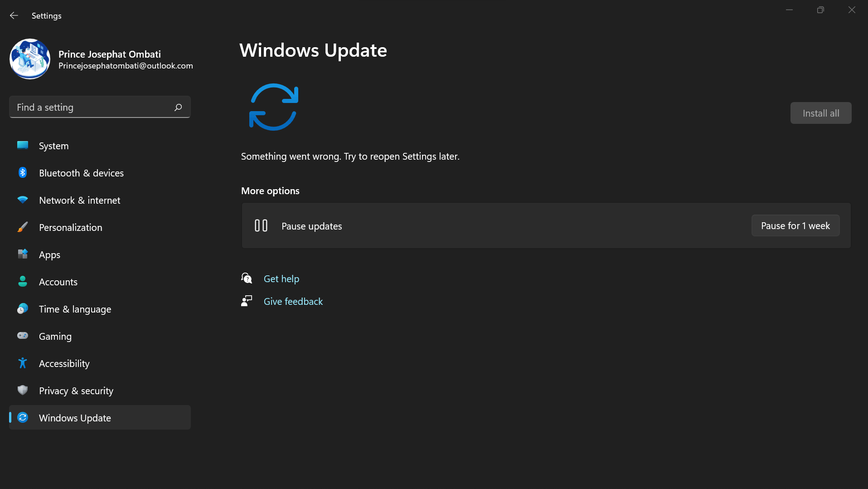Click the Accessibility figure icon
The image size is (868, 489).
point(23,363)
